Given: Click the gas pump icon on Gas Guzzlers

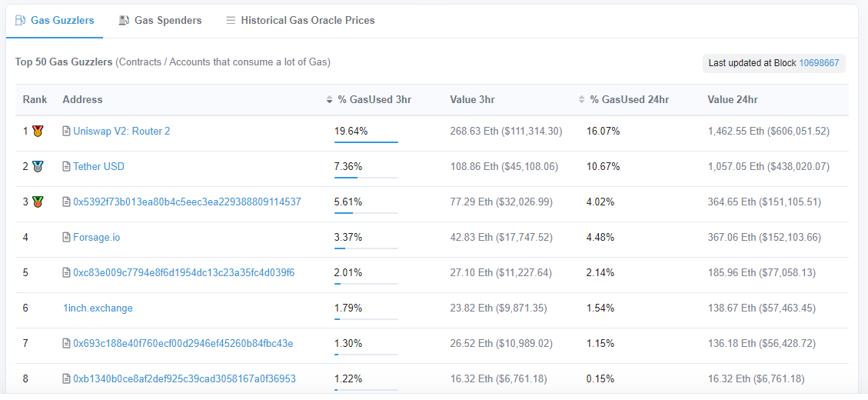Looking at the screenshot, I should point(21,21).
